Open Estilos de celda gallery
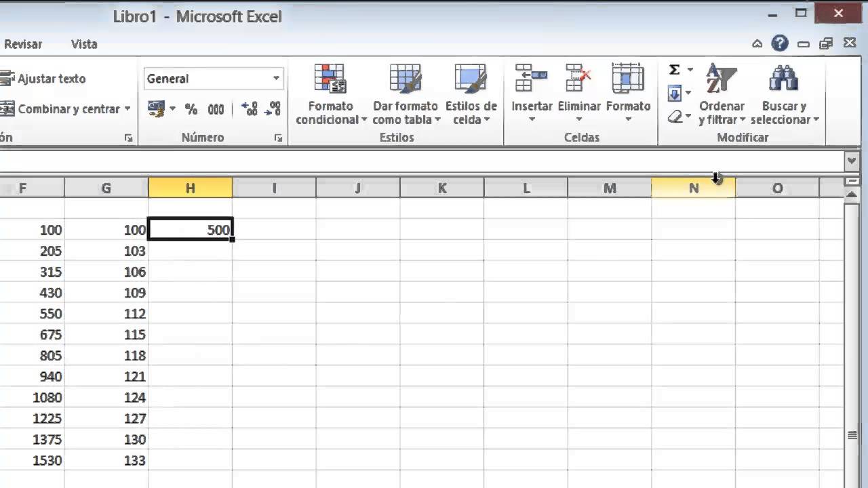This screenshot has height=488, width=868. [x=471, y=95]
